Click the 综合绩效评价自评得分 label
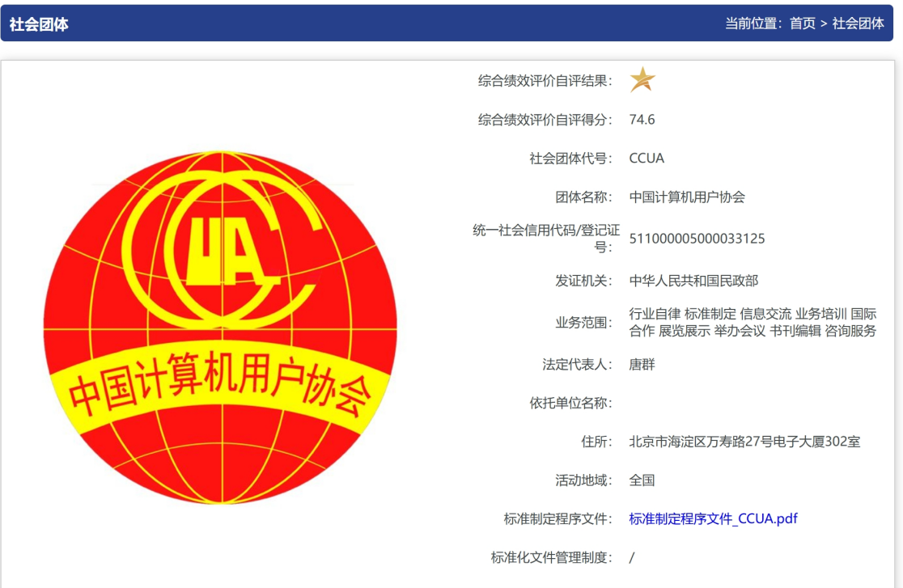 (x=545, y=120)
